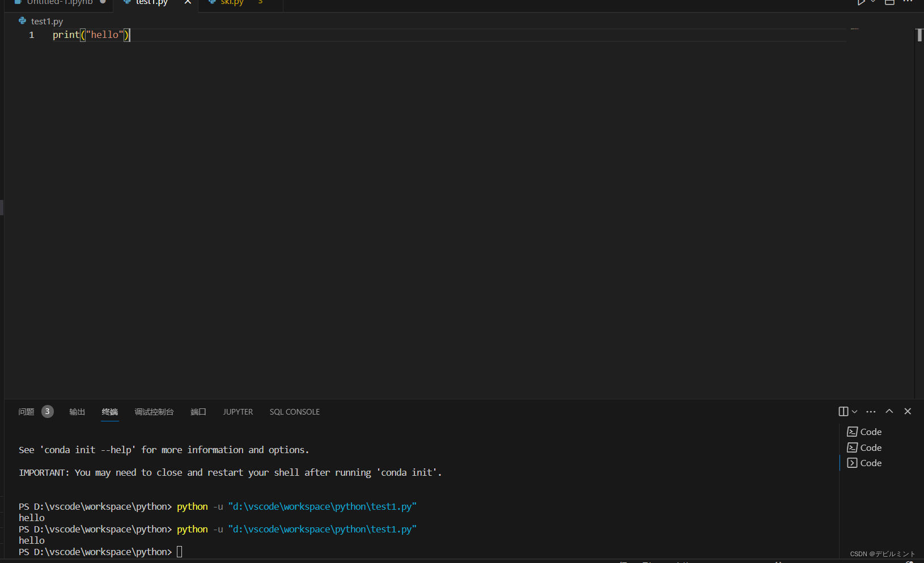Open the SQL CONSOLE panel tab
The height and width of the screenshot is (563, 924).
(x=294, y=412)
